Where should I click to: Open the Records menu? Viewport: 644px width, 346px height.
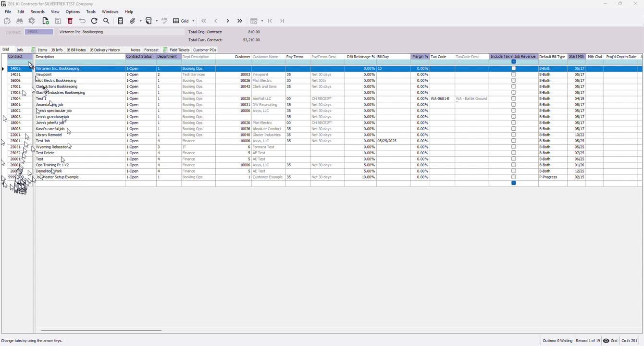[37, 12]
